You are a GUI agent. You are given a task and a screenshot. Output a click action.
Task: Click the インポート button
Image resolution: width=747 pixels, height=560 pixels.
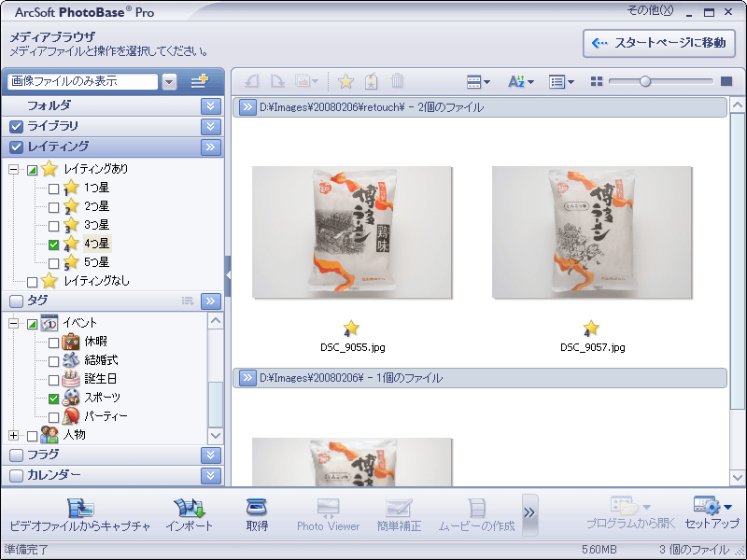pos(190,514)
